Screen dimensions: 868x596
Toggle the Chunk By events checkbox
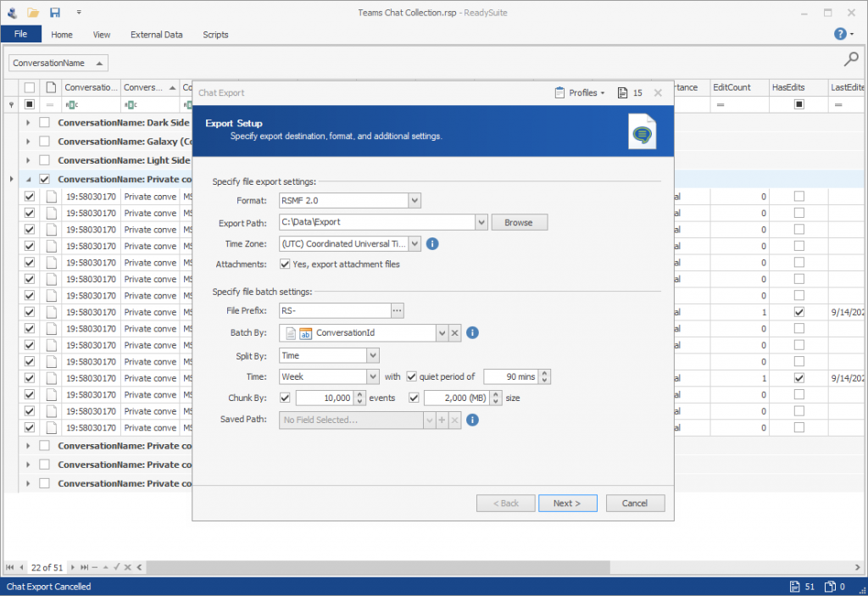285,398
